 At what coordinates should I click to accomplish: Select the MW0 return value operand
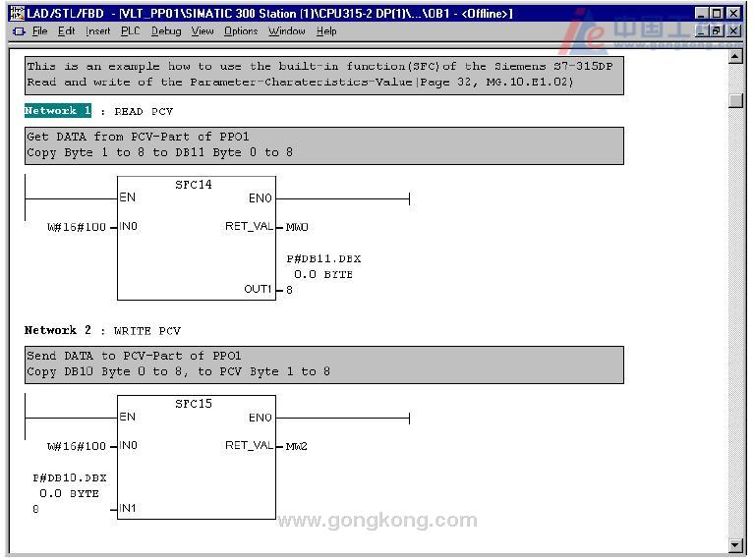click(297, 227)
